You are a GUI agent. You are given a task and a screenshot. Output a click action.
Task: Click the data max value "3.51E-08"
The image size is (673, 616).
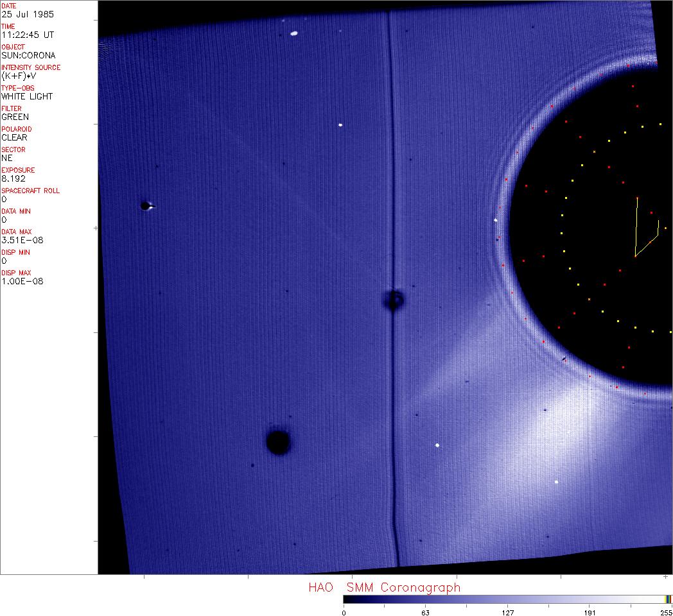click(21, 240)
